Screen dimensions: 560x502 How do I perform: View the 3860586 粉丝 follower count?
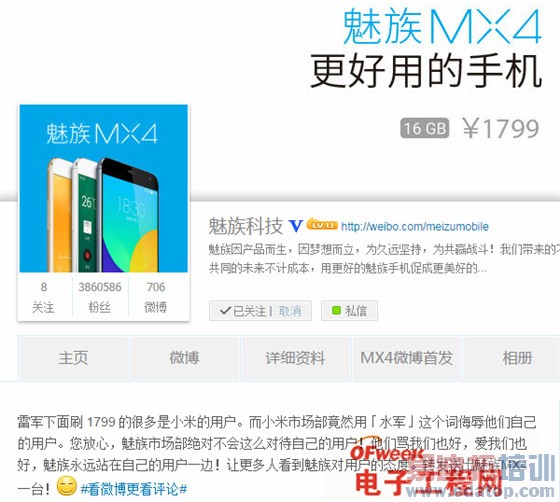coord(100,297)
